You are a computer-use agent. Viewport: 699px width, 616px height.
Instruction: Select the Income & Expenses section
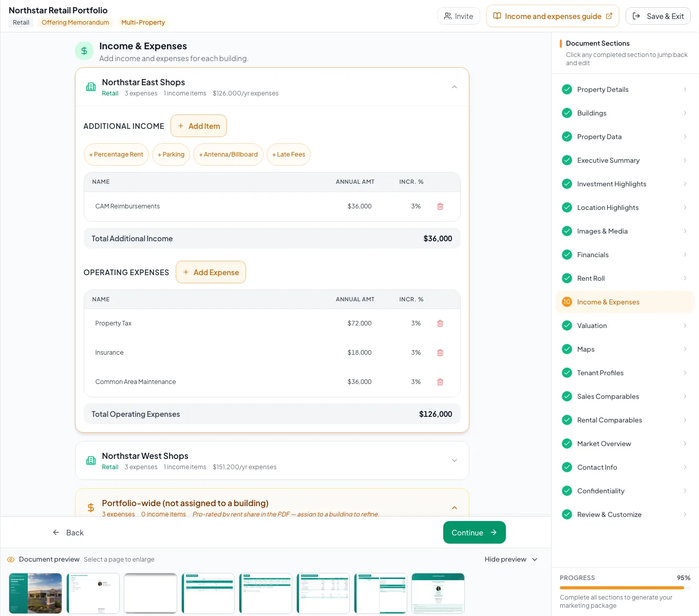[625, 302]
